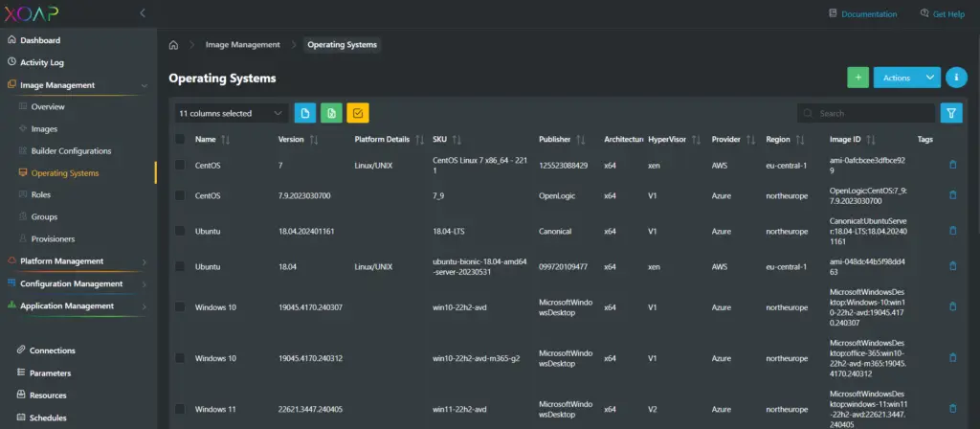Viewport: 980px width, 429px height.
Task: Sort by Provider column arrows
Action: (x=750, y=140)
